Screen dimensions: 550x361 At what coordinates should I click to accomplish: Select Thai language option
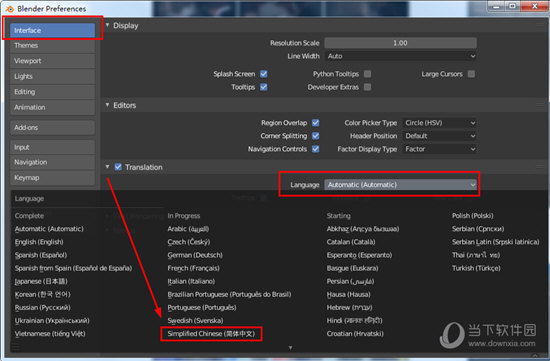(476, 255)
